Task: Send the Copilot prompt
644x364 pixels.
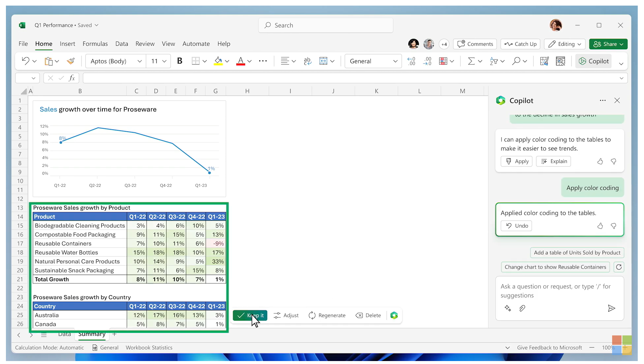Action: (x=611, y=308)
